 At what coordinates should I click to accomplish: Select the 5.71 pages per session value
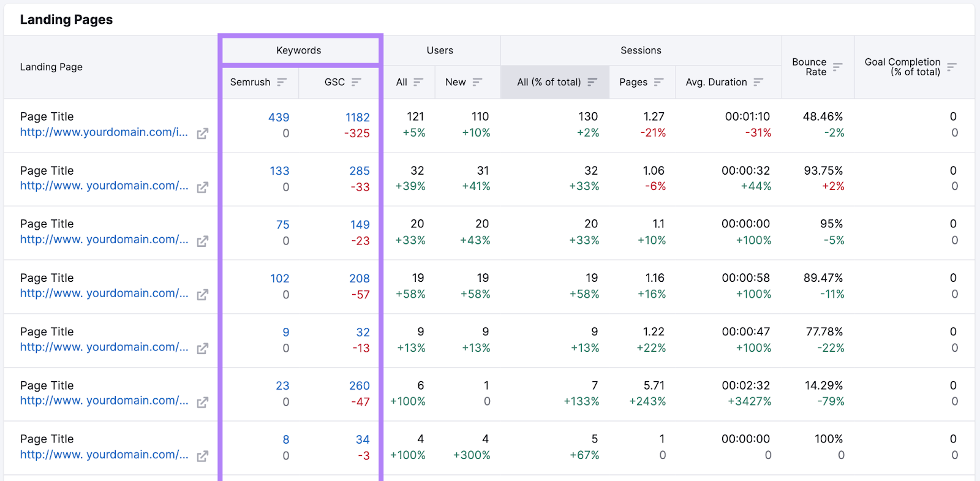654,385
